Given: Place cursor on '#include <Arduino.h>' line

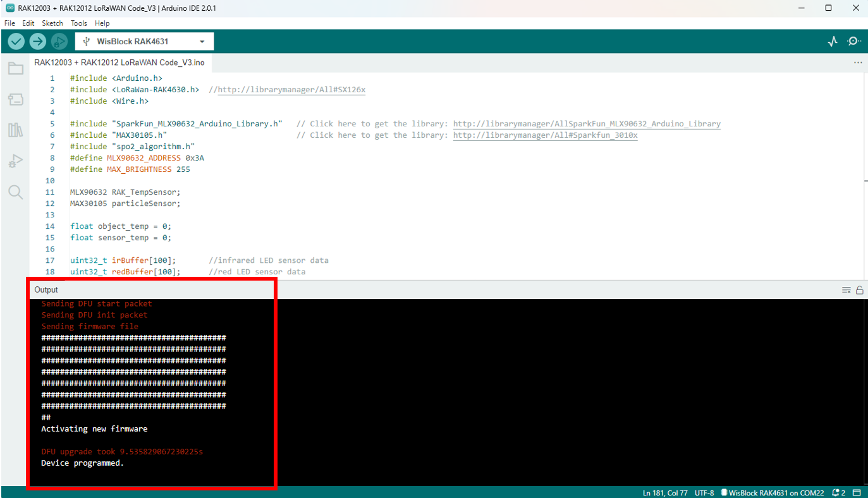Looking at the screenshot, I should pos(116,78).
